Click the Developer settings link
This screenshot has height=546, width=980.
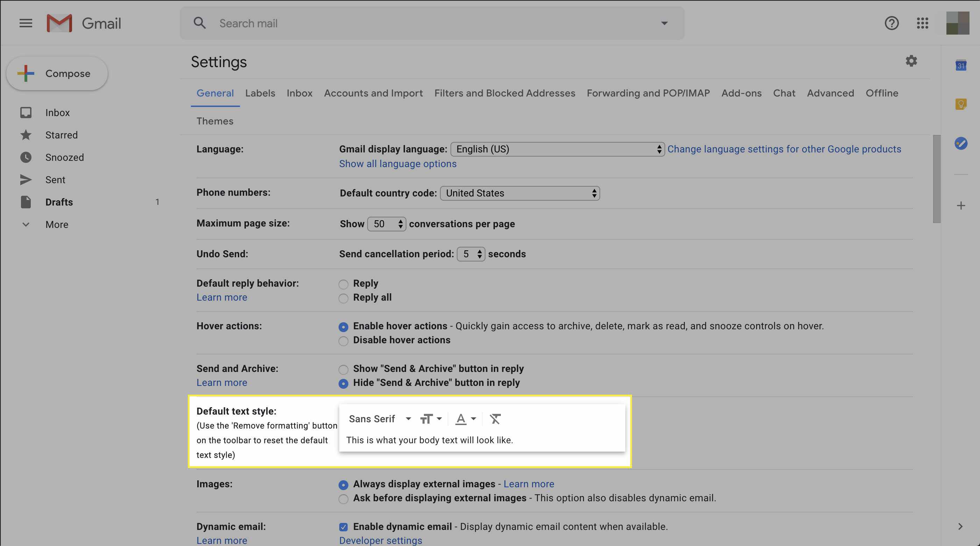click(x=381, y=539)
